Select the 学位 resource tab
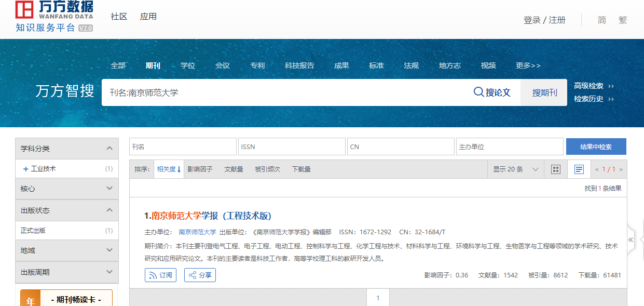Screen dimensions: 644x306 [x=187, y=65]
